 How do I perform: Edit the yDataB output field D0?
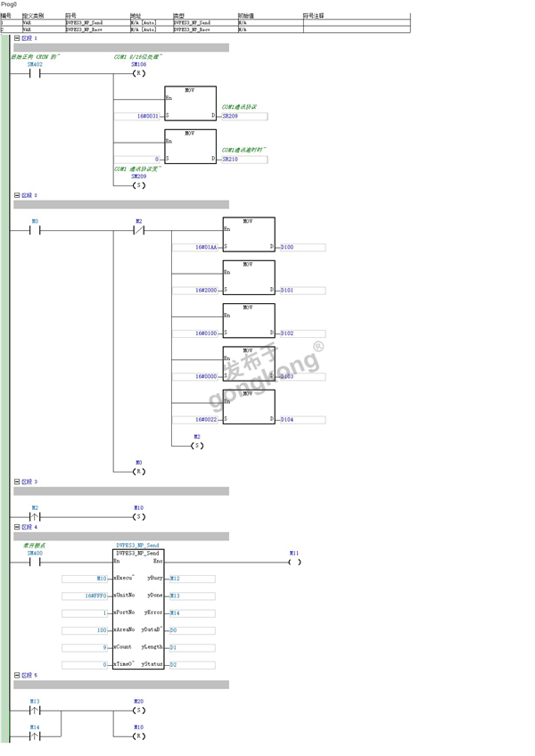(x=192, y=630)
